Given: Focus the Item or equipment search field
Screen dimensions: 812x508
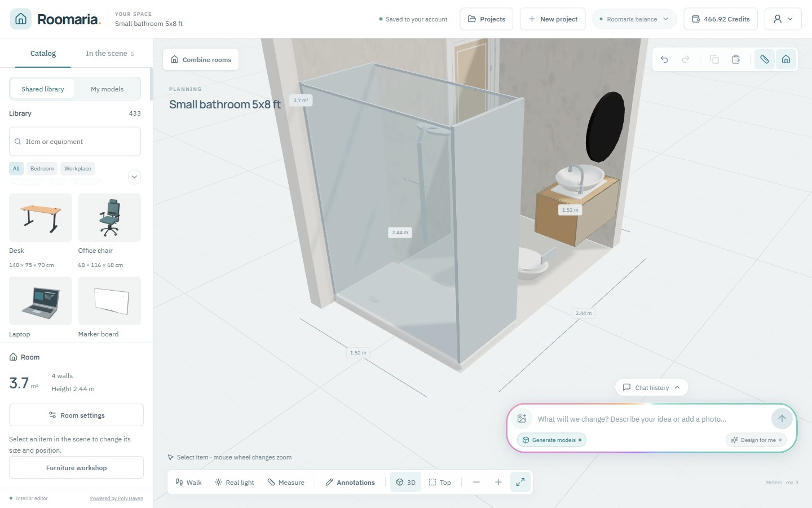Looking at the screenshot, I should click(x=75, y=141).
